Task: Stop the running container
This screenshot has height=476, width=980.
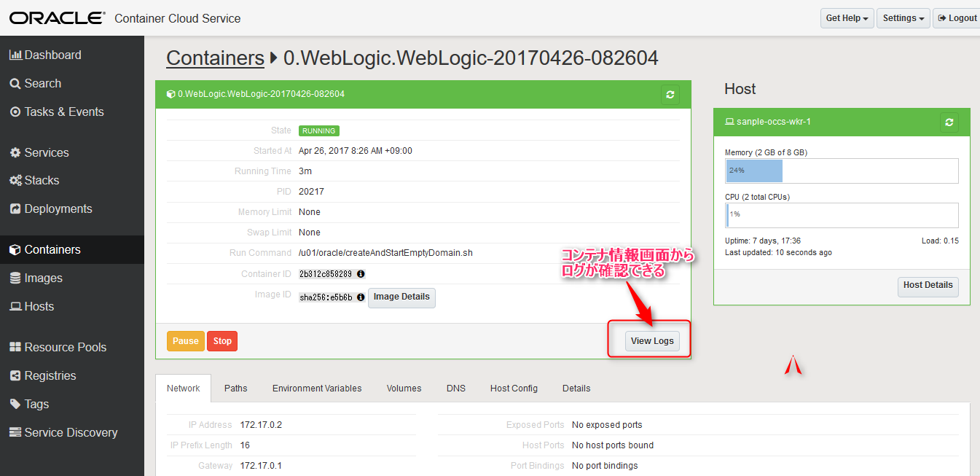Action: point(222,341)
